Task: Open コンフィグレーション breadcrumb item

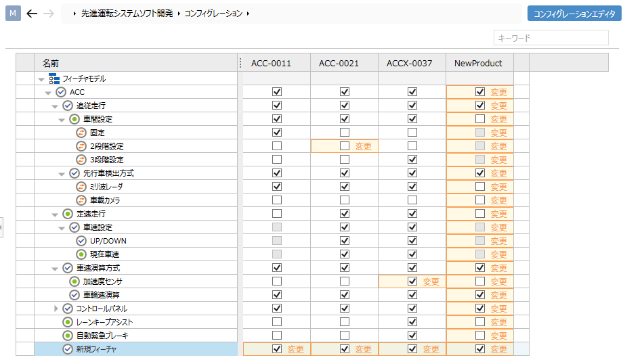Action: click(213, 14)
